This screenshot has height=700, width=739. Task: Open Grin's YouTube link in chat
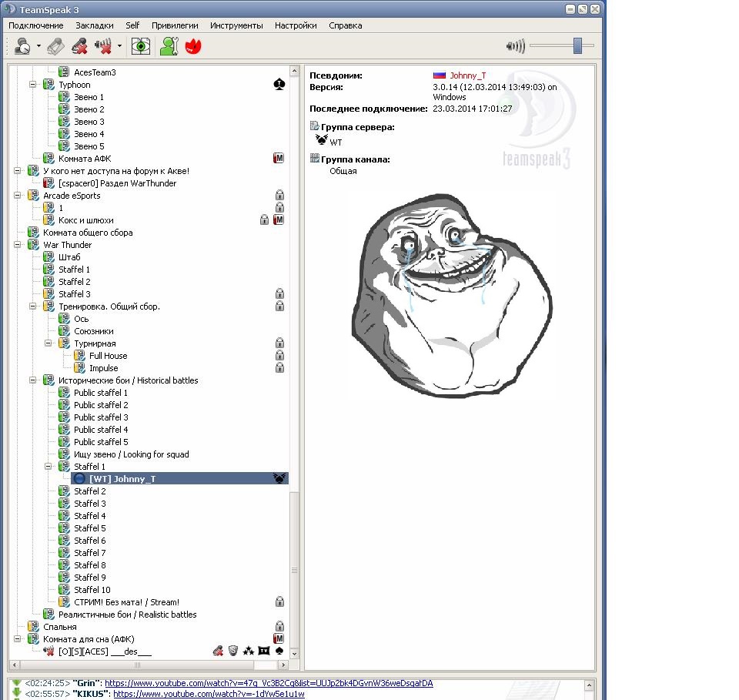click(x=269, y=683)
